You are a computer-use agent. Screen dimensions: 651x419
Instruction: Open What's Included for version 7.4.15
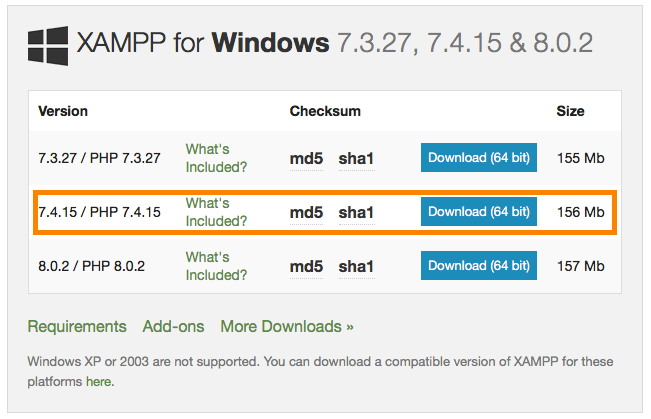click(x=216, y=212)
